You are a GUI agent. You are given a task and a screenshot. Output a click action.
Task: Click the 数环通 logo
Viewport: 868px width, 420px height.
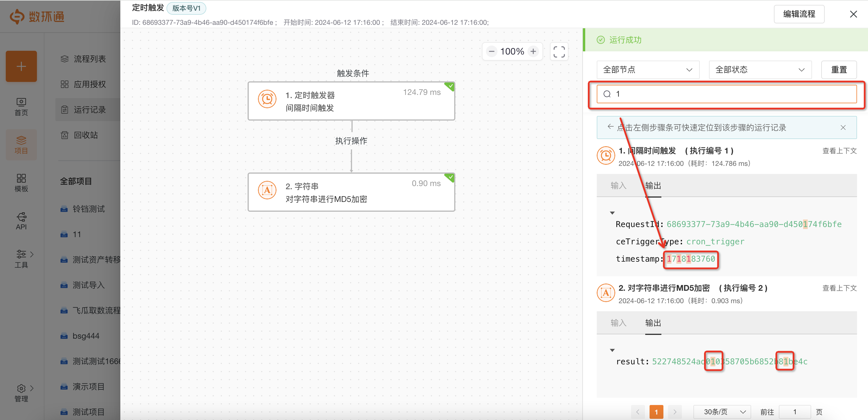[37, 16]
